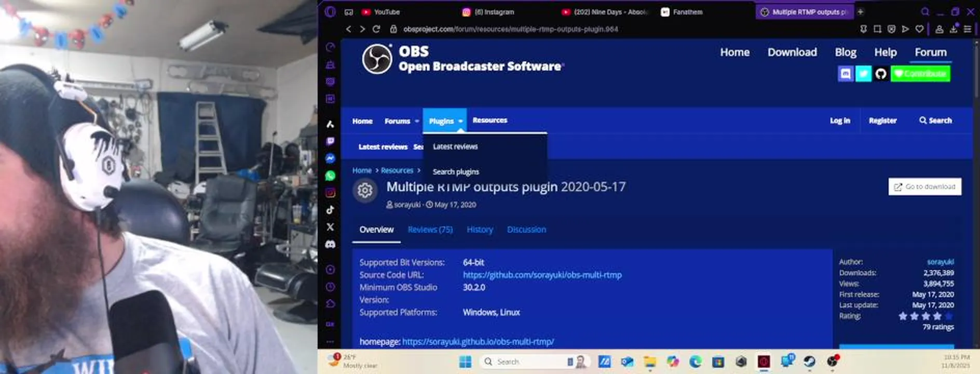Select Latest reviews in Plugins dropdown

pos(455,146)
